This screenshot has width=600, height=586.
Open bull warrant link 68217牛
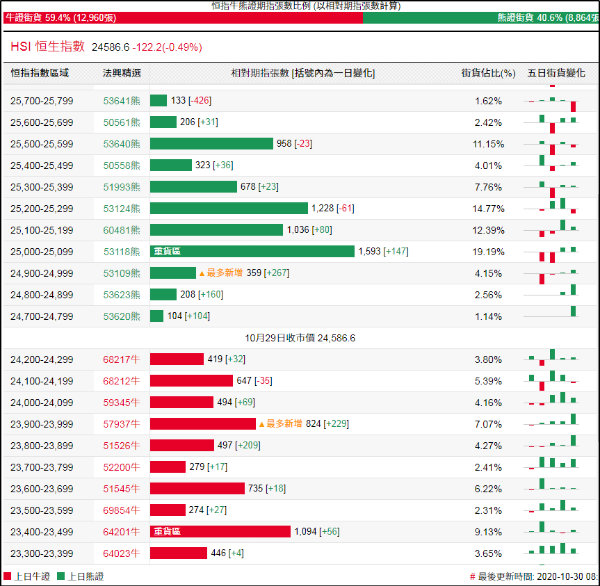pos(121,359)
